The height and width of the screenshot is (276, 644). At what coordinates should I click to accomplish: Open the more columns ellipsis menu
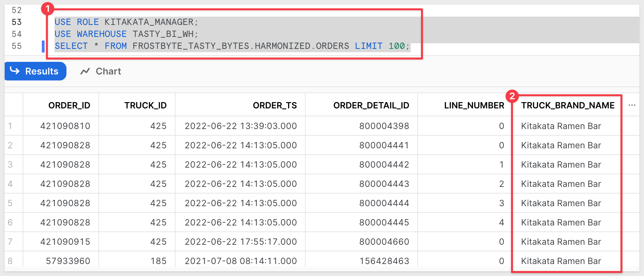(632, 105)
